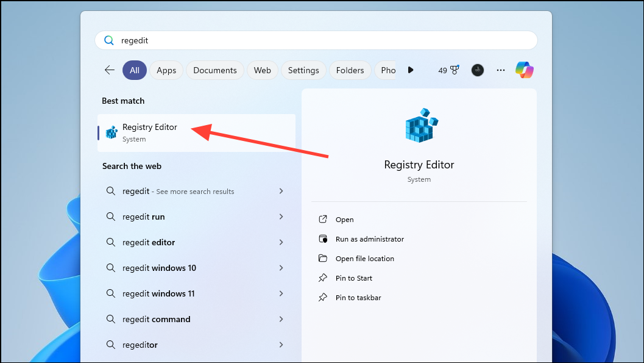Click the 'regeditor' suggestion

196,345
